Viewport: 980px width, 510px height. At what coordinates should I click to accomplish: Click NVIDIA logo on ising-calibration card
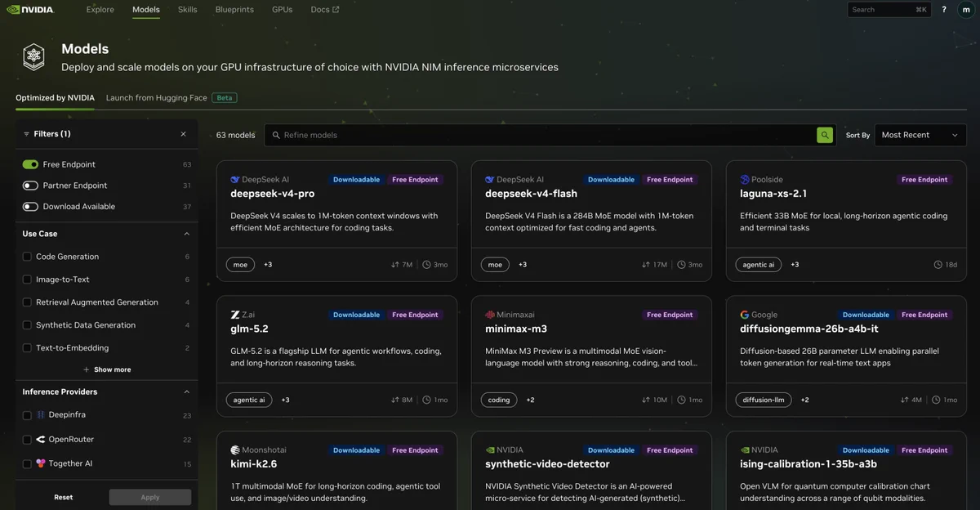745,450
